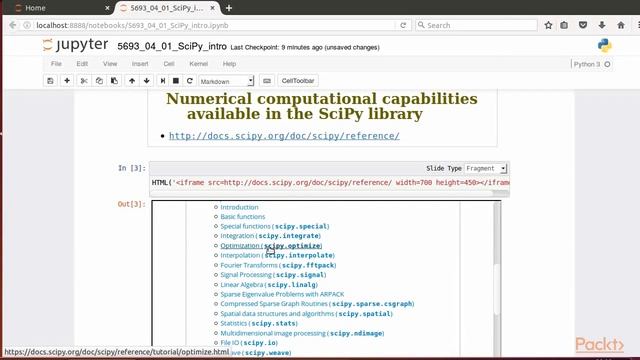The height and width of the screenshot is (360, 640).
Task: Interrupt kernel with the stop icon
Action: coord(176,81)
